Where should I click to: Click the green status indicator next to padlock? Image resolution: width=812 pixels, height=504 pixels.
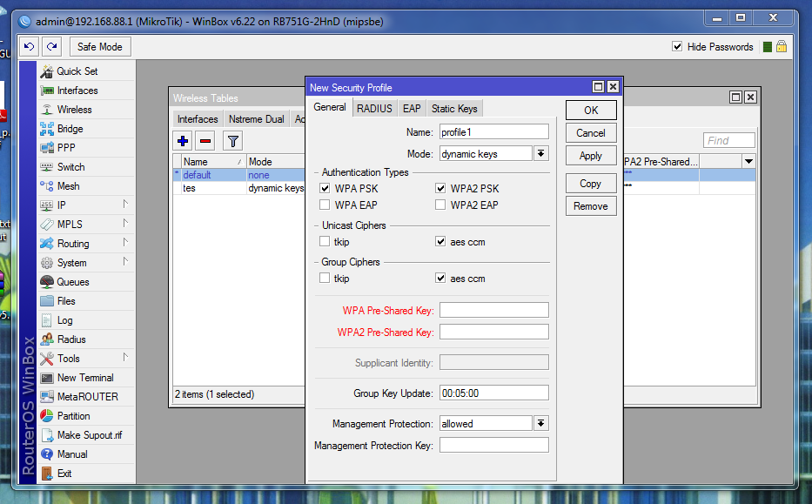[768, 47]
